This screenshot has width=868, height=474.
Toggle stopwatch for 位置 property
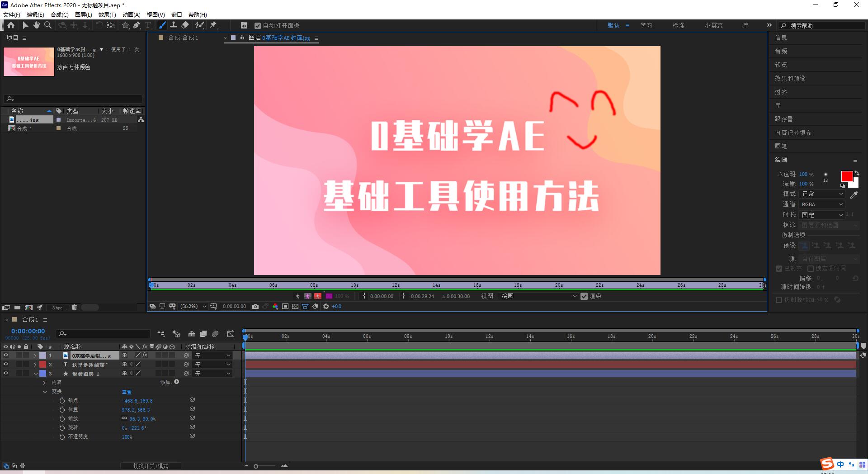pyautogui.click(x=62, y=409)
